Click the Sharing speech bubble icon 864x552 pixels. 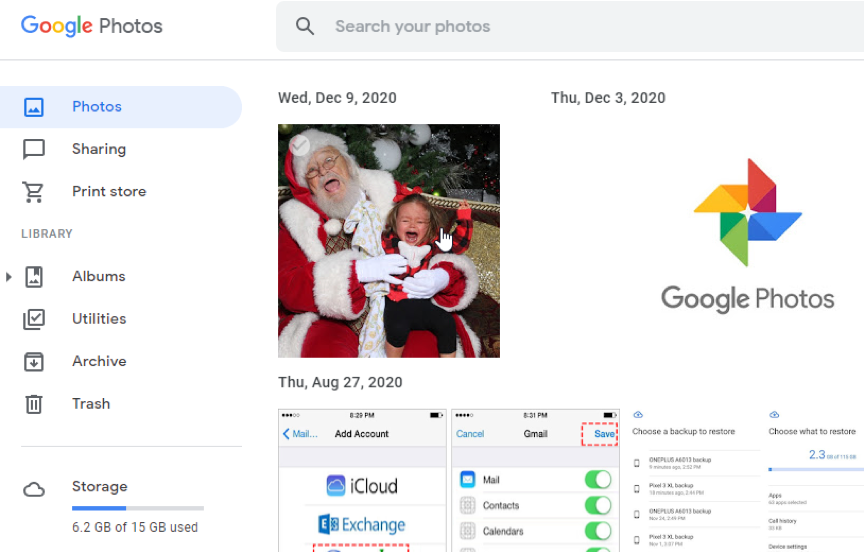(x=34, y=149)
